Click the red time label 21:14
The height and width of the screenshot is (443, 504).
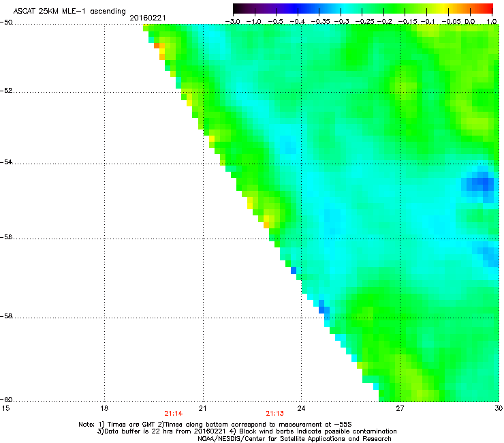173,414
